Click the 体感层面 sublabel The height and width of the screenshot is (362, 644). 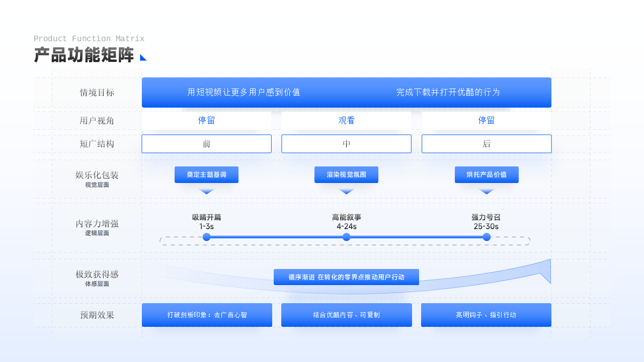97,284
